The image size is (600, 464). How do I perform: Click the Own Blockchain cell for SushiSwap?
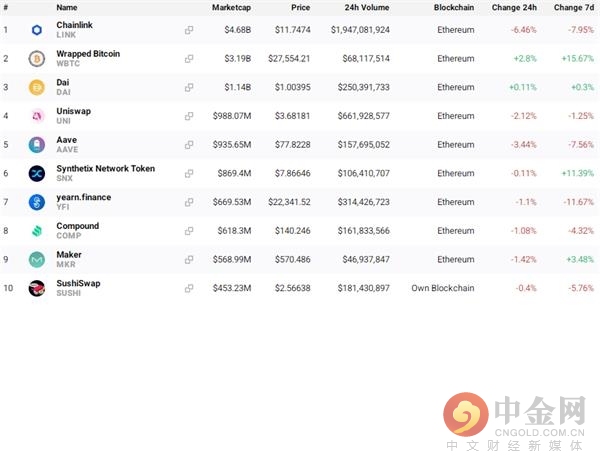pos(443,288)
